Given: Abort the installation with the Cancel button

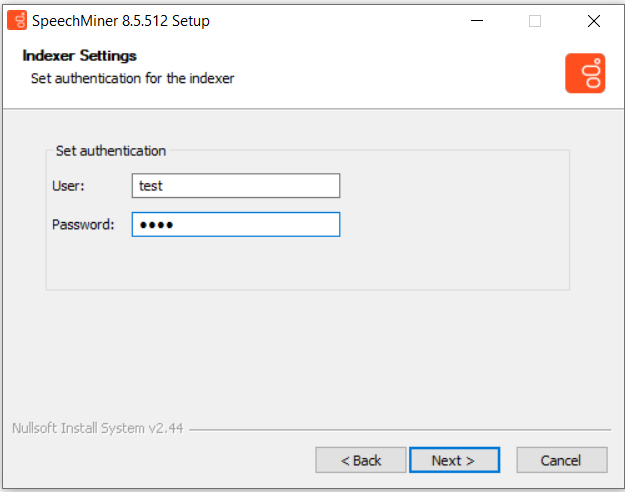Looking at the screenshot, I should click(562, 460).
